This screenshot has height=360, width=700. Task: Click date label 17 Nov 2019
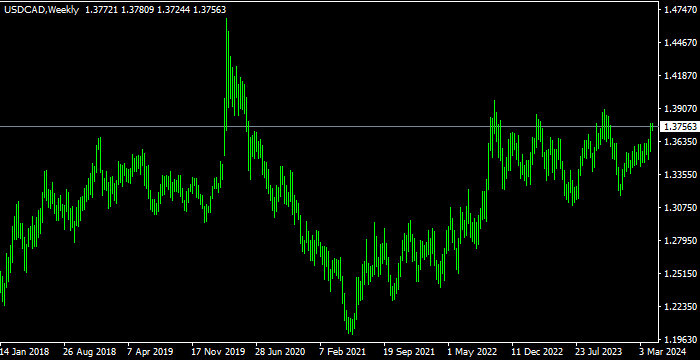[218, 351]
